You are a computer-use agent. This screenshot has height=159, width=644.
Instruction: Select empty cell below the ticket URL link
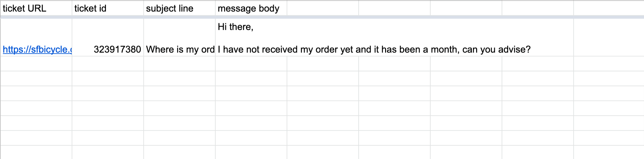tap(36, 64)
